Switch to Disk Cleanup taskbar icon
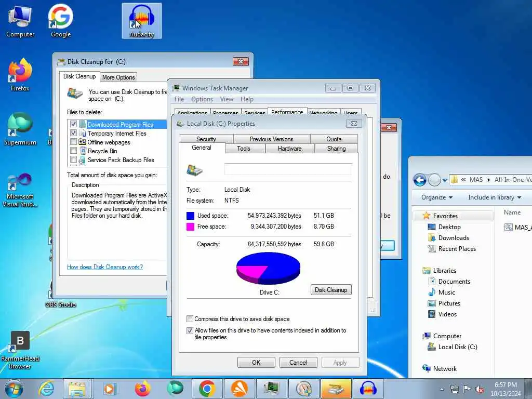The width and height of the screenshot is (532, 399). click(x=336, y=389)
